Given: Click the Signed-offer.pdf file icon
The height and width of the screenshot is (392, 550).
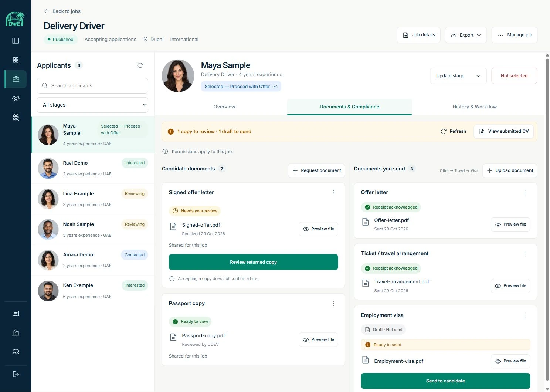Looking at the screenshot, I should 173,226.
